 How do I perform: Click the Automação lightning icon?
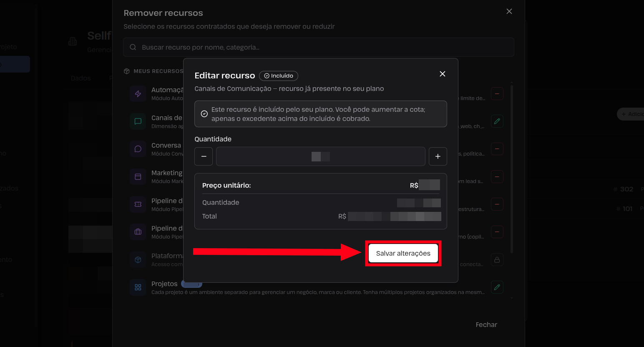pos(138,94)
